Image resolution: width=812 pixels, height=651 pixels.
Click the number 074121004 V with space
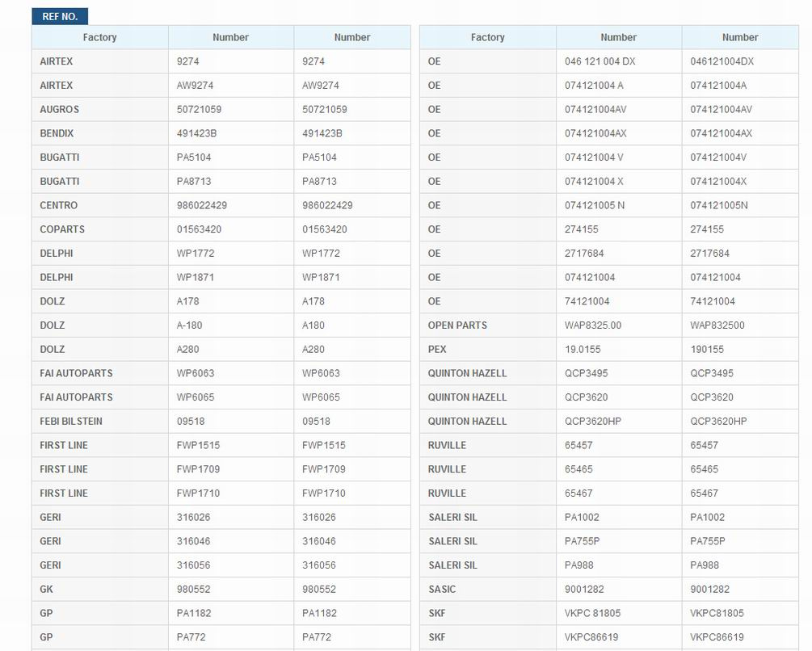[594, 157]
